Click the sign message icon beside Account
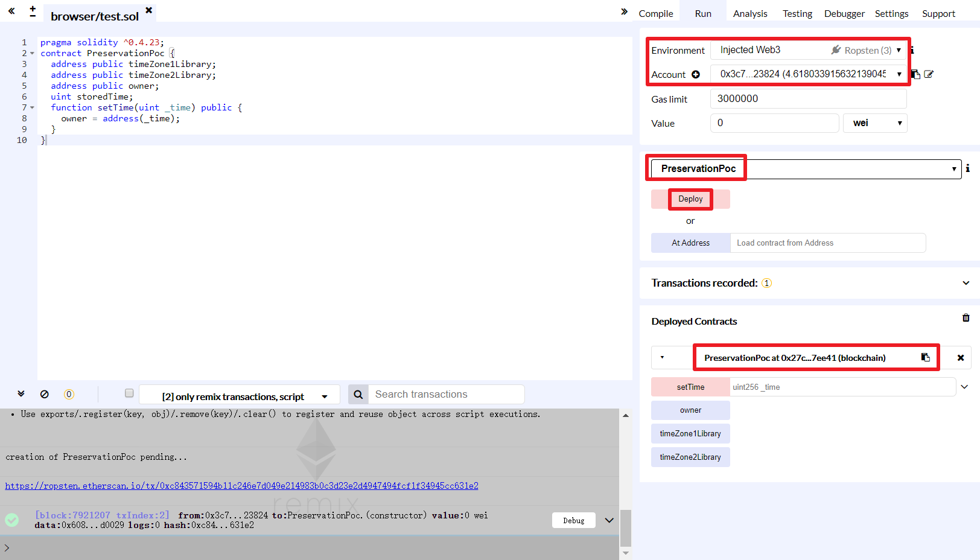The width and height of the screenshot is (980, 560). point(929,74)
